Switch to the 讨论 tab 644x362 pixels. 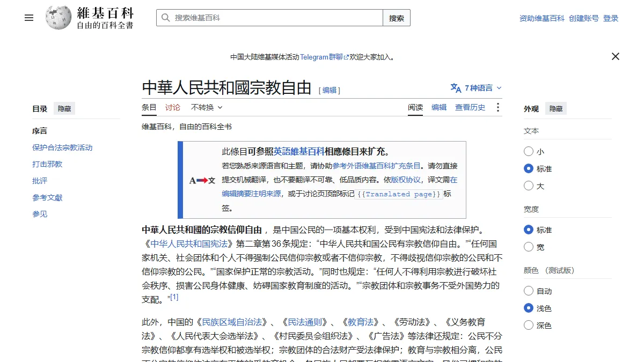[x=173, y=107]
